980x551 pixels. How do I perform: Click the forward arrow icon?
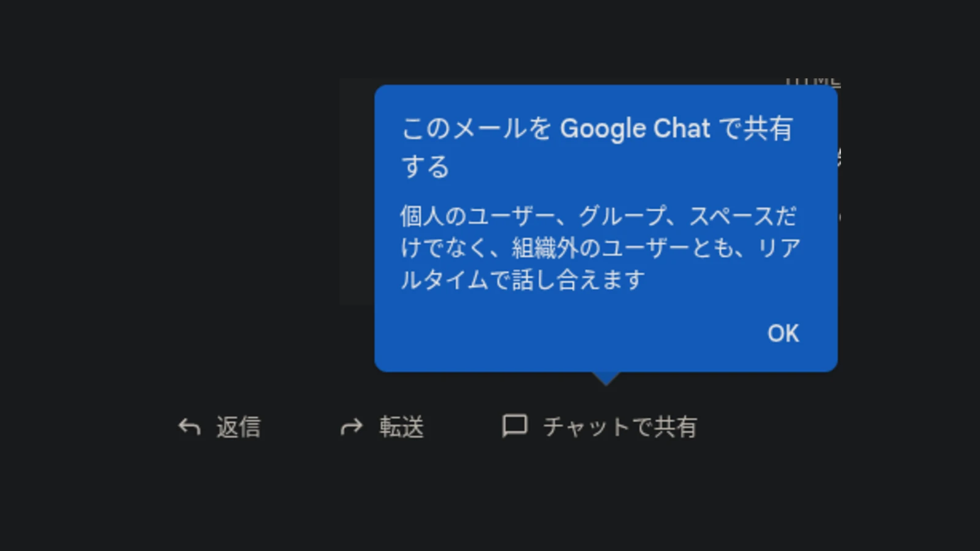pos(352,427)
